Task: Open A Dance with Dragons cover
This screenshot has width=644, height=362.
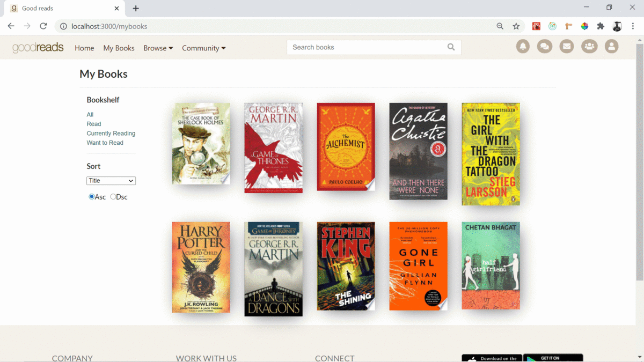Action: coord(274,269)
